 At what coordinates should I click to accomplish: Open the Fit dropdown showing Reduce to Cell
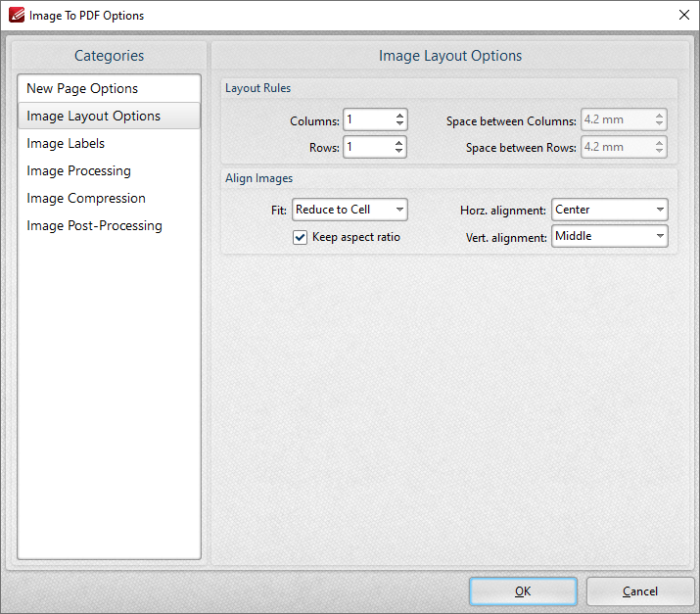(350, 210)
